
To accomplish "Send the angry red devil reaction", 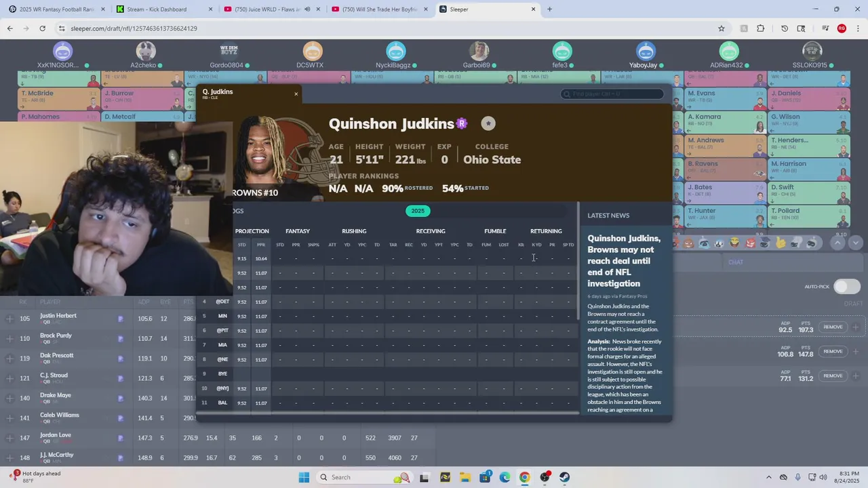I will pos(751,243).
